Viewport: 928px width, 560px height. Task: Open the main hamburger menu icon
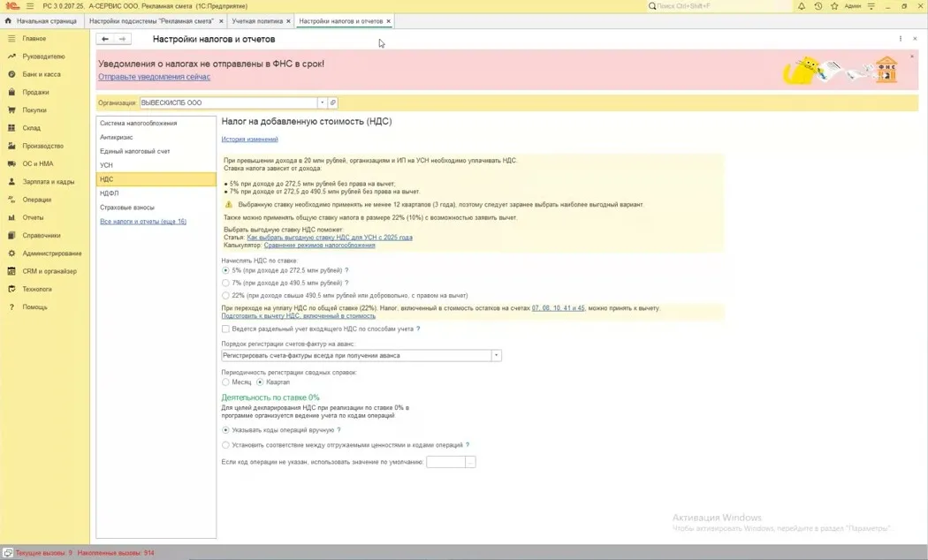pos(29,6)
